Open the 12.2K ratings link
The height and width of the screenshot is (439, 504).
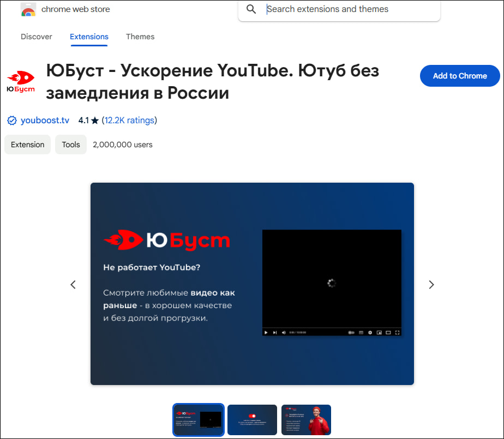coord(129,120)
